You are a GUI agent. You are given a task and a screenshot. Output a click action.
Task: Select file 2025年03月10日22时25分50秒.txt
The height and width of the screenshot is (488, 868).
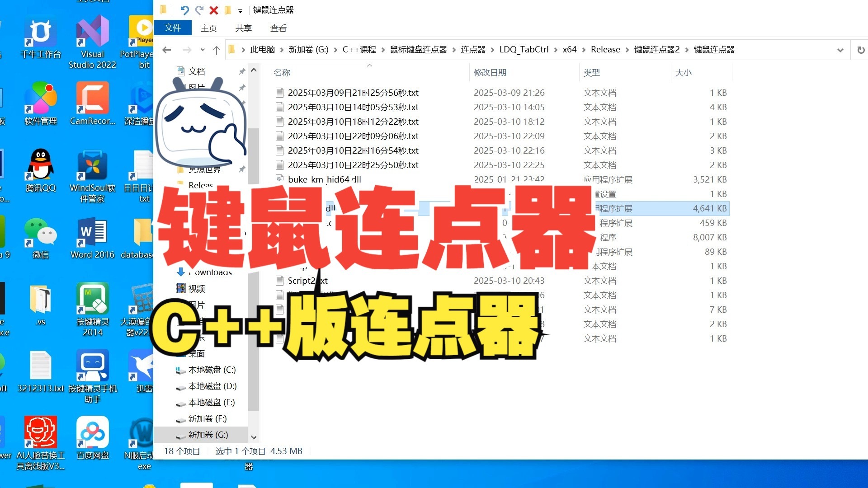point(353,165)
